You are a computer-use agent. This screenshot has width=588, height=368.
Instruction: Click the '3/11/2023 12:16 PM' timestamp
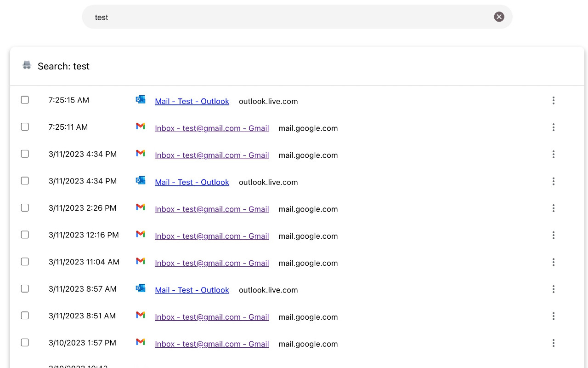pos(84,235)
